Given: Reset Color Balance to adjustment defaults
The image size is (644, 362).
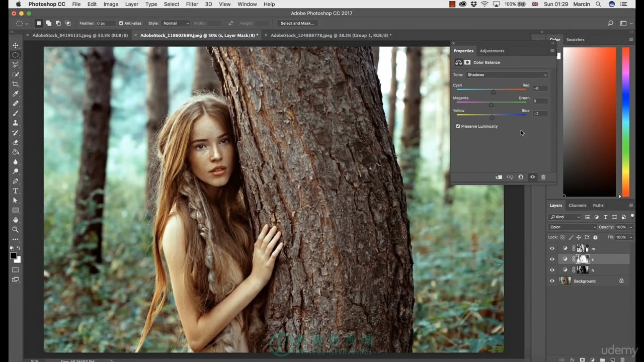Looking at the screenshot, I should [521, 177].
